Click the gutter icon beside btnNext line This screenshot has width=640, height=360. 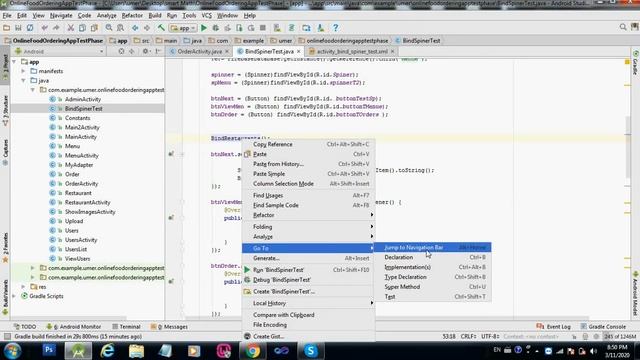click(x=171, y=154)
